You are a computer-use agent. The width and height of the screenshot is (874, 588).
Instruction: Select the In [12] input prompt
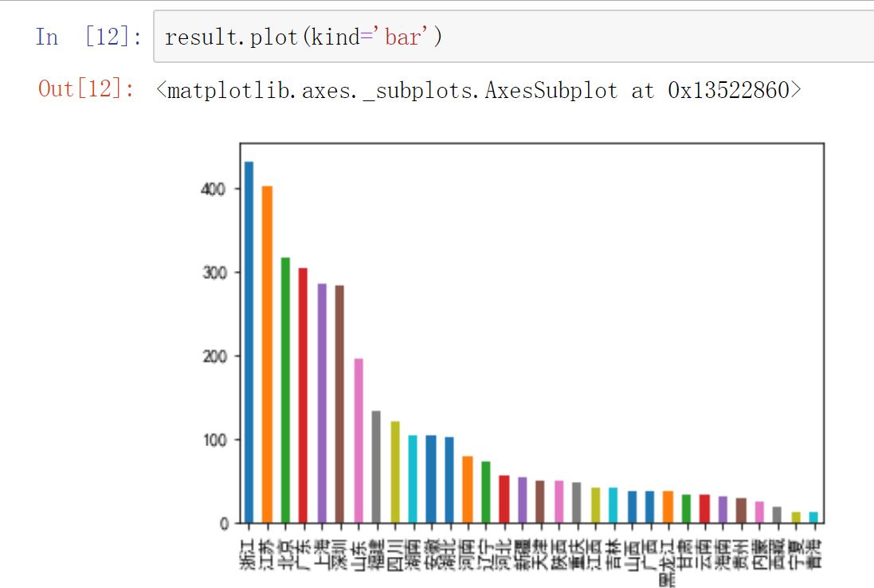tap(88, 37)
